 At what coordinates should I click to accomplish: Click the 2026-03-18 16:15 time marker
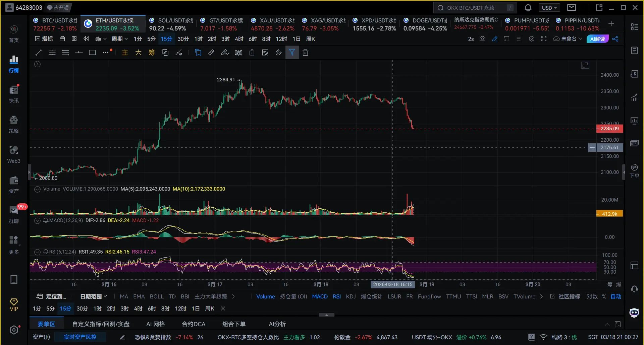tap(393, 284)
